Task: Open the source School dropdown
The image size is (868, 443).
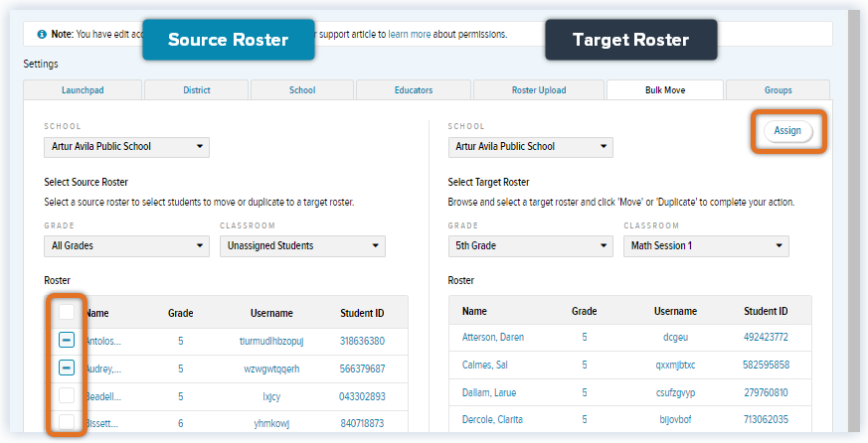Action: tap(126, 147)
